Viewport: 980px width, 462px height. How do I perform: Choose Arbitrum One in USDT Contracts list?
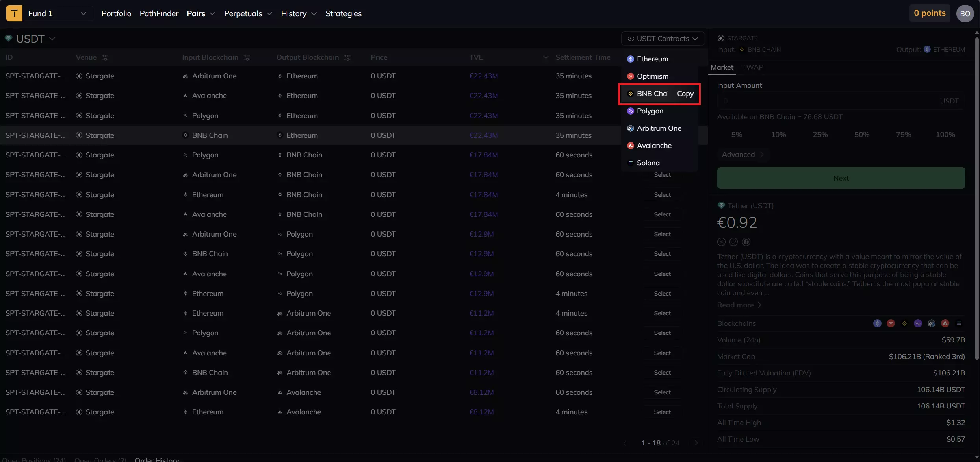(x=659, y=128)
